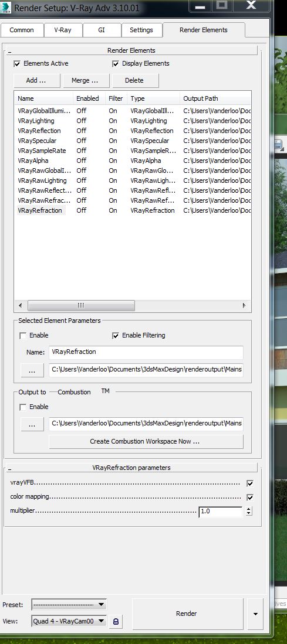Image resolution: width=287 pixels, height=644 pixels.
Task: Click the multiplier spinner arrows
Action: (x=248, y=512)
